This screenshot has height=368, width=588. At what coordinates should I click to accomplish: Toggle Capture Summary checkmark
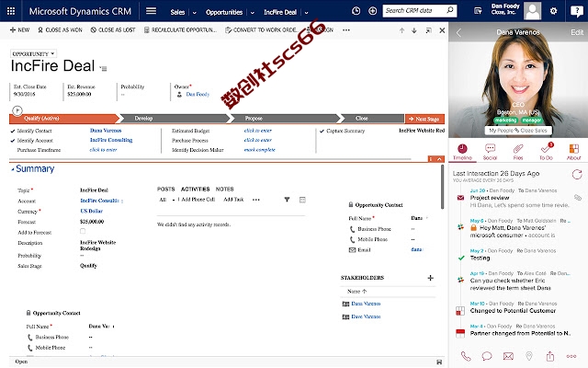322,131
